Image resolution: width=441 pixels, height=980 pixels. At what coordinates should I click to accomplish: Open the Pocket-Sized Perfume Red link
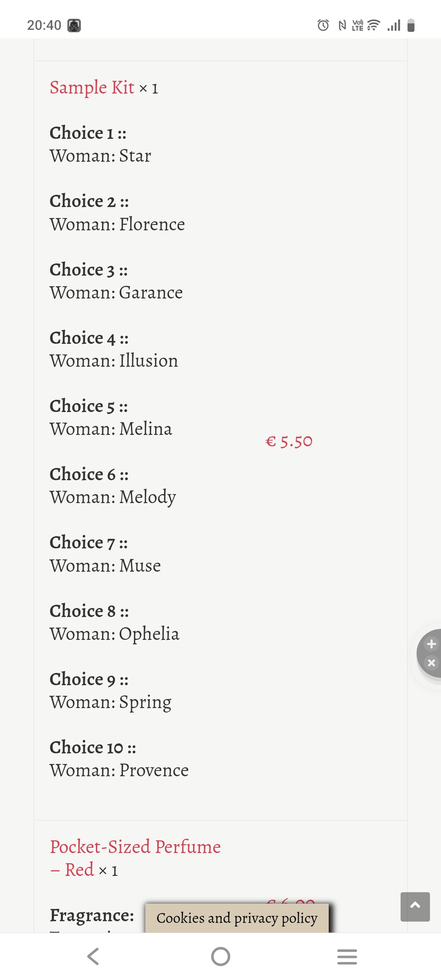click(x=135, y=858)
